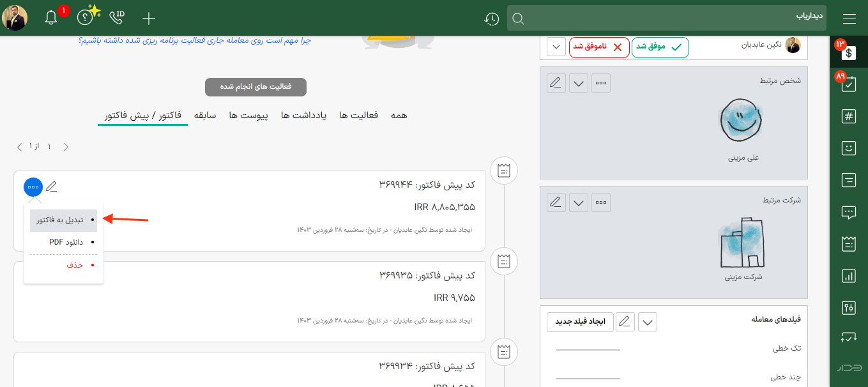Open the help question mark icon
Screen dimensions: 868x387
(x=84, y=18)
